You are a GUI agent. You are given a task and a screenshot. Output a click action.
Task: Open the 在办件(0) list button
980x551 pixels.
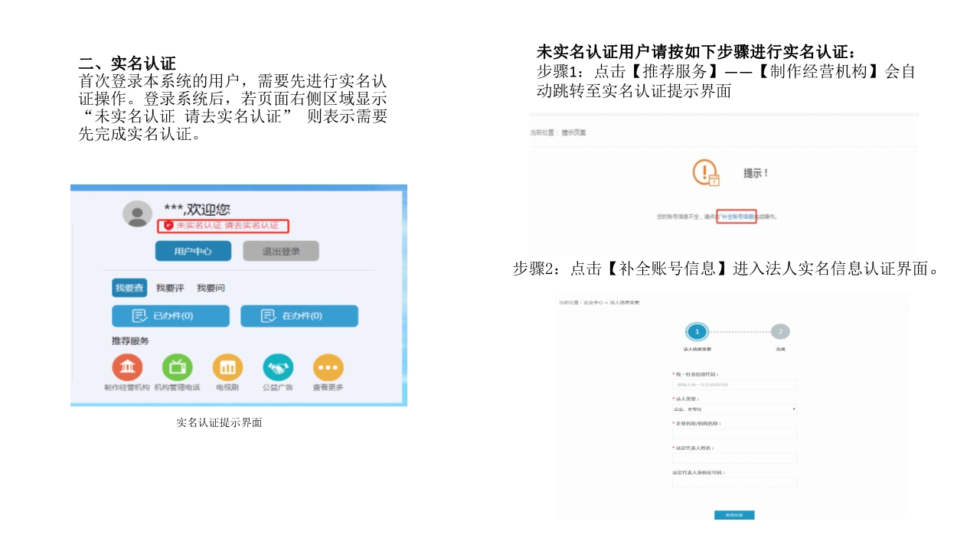[x=299, y=316]
